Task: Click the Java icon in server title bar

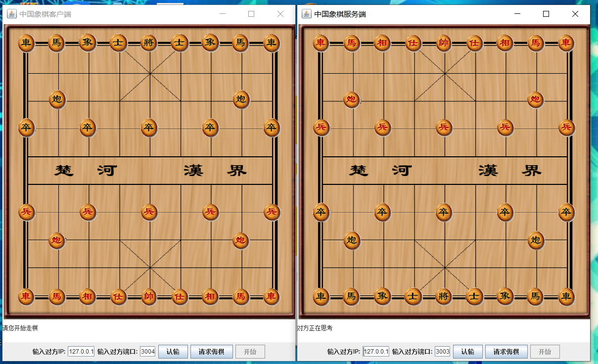Action: (x=306, y=14)
